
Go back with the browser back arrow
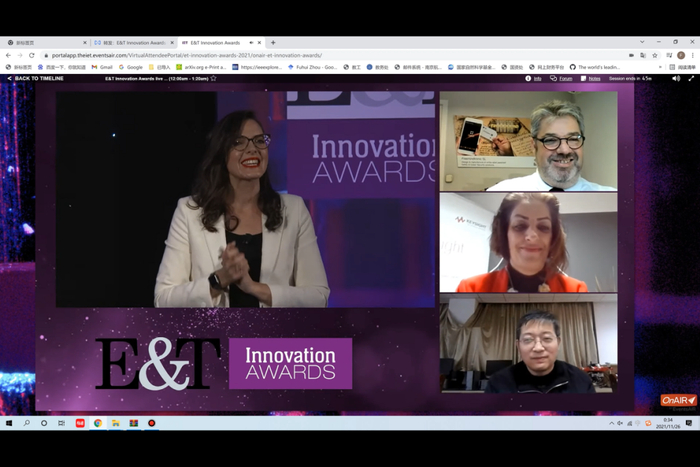8,55
